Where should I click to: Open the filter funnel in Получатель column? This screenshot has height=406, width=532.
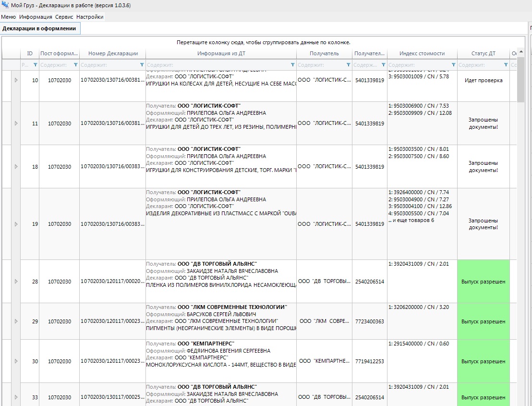348,64
